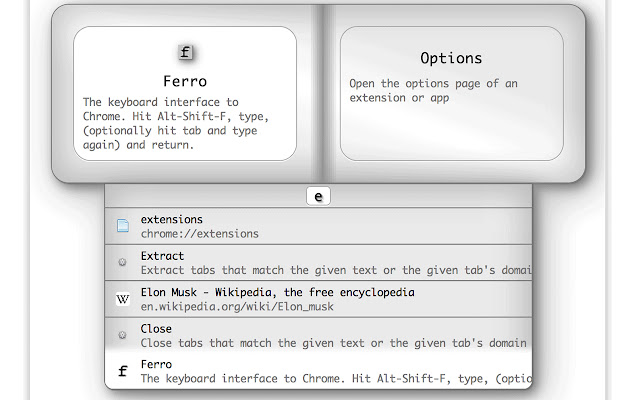Image resolution: width=640 pixels, height=400 pixels.
Task: Click the page icon beside extensions result
Action: point(122,226)
